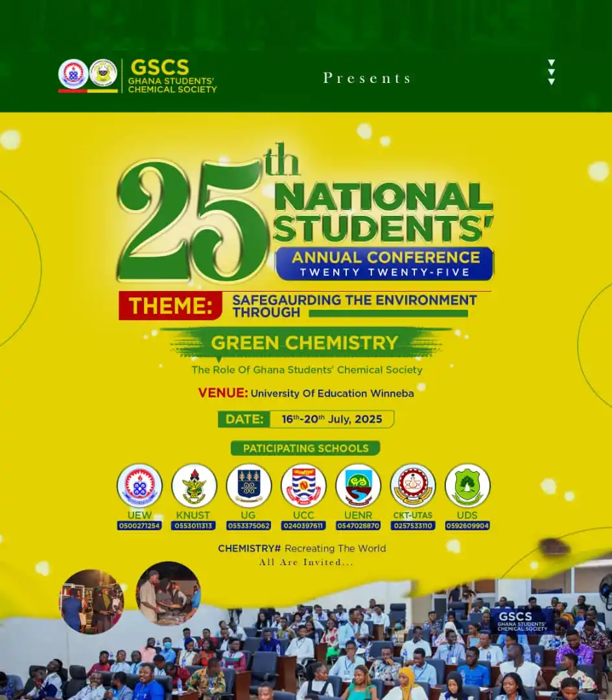Click the "16th-20th July, 2025" date text
612x700 pixels.
tap(332, 419)
